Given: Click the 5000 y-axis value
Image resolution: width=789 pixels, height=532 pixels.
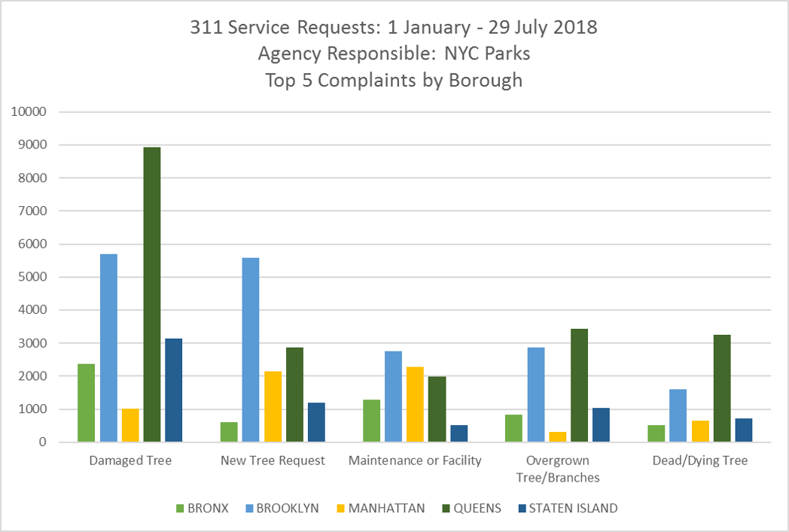Looking at the screenshot, I should (32, 277).
